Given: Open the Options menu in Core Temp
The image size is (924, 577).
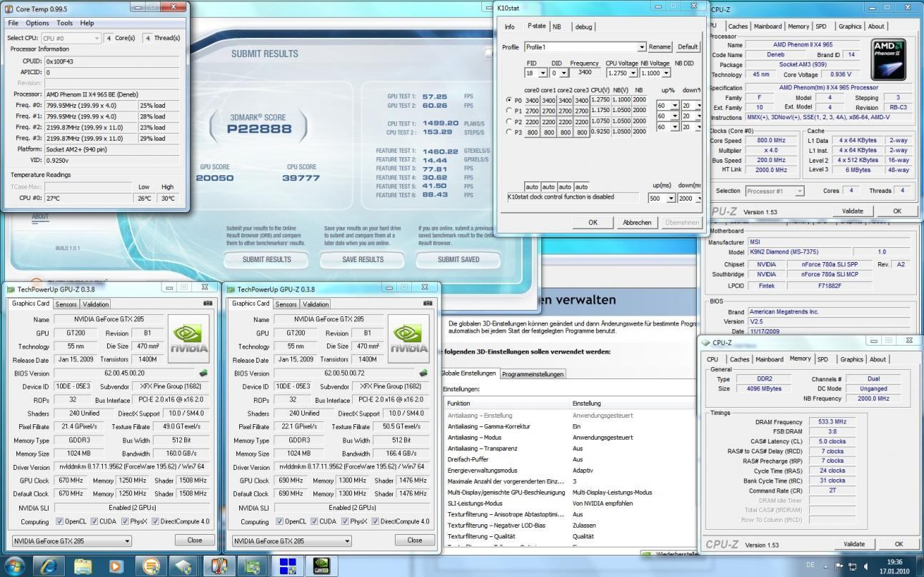Looking at the screenshot, I should point(37,23).
